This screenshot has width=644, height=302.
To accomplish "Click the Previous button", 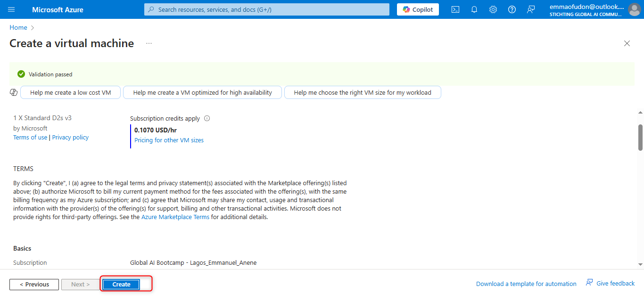I will coord(34,285).
